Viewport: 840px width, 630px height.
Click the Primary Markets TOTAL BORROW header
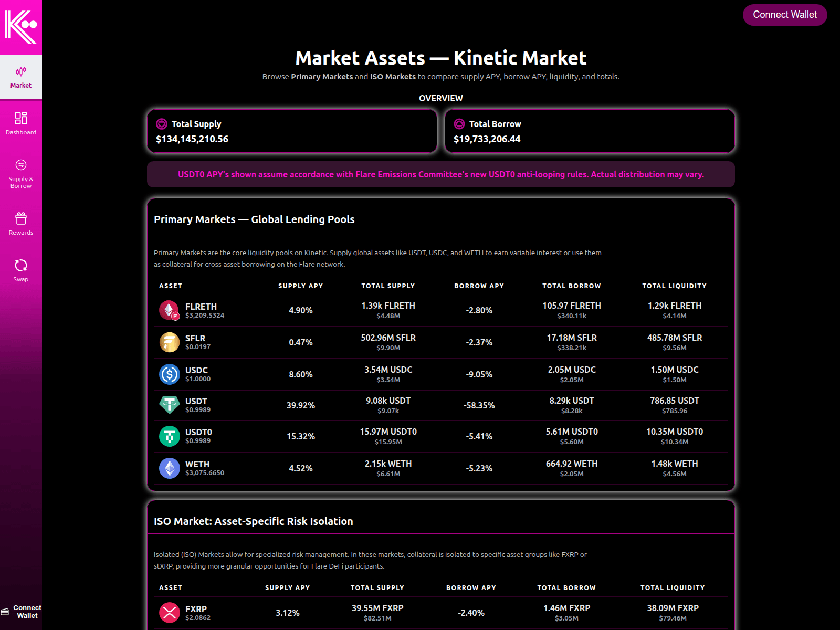click(572, 286)
